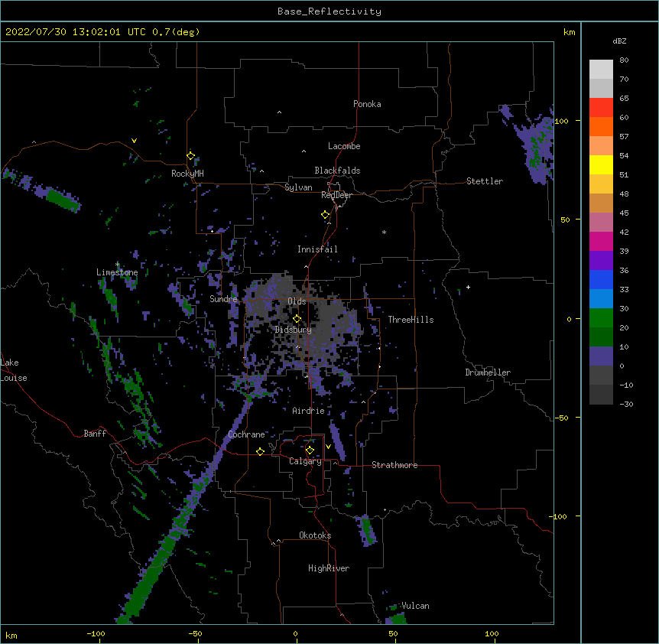Click the white plus marker north of Drumheller
This screenshot has width=659, height=644.
tap(468, 287)
